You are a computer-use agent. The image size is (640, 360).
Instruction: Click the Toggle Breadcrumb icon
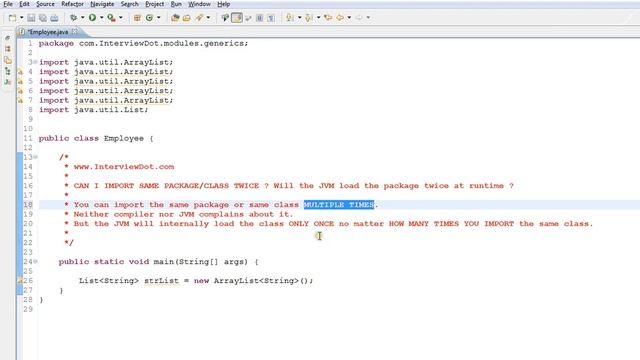pyautogui.click(x=225, y=18)
